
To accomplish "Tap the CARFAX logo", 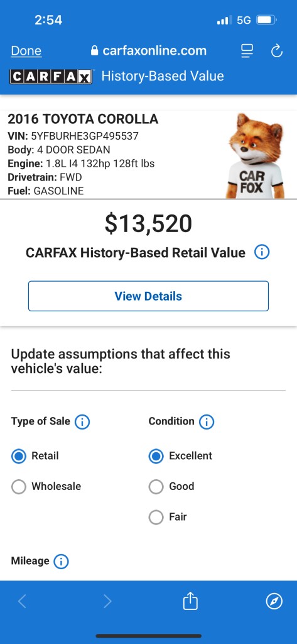I will point(51,77).
